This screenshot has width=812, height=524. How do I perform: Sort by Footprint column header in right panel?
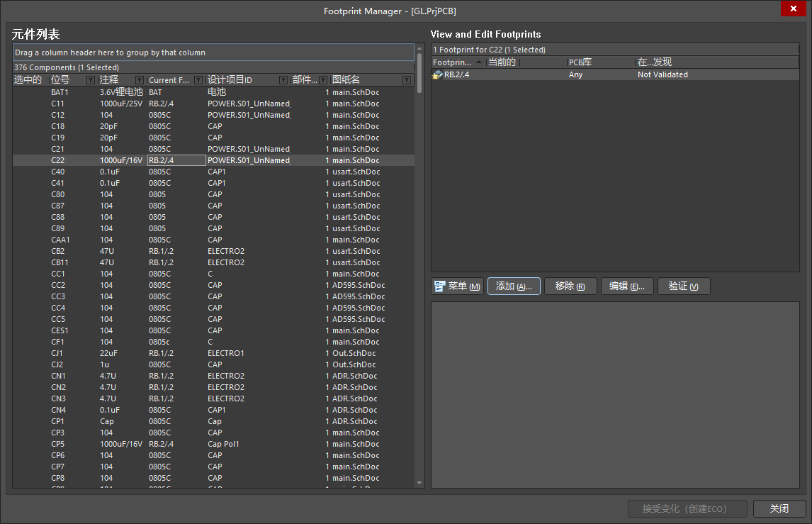tap(453, 62)
